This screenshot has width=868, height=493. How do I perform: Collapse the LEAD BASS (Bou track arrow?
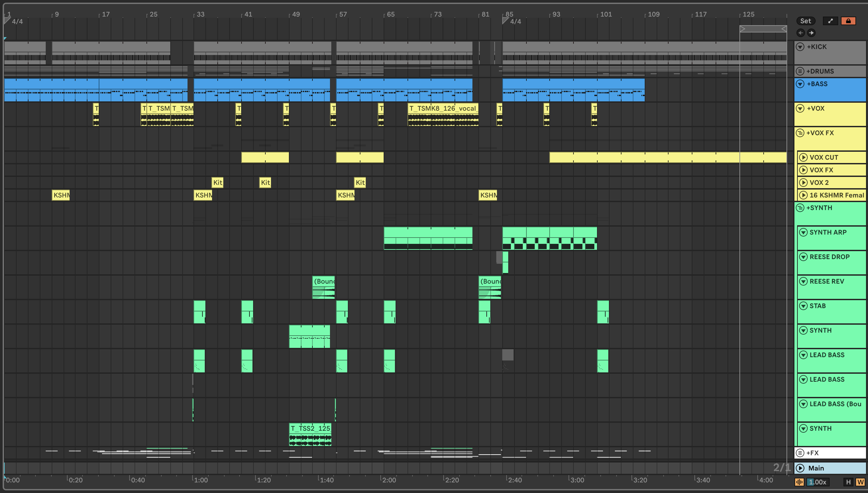[803, 404]
